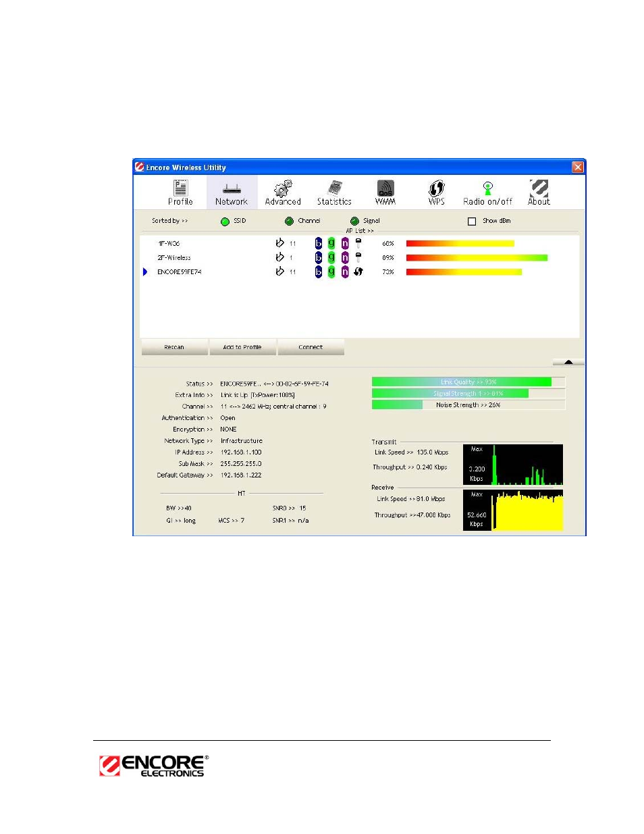This screenshot has width=644, height=834.
Task: Click the connected arrow marker beside ENCORE59FE74
Action: [145, 271]
